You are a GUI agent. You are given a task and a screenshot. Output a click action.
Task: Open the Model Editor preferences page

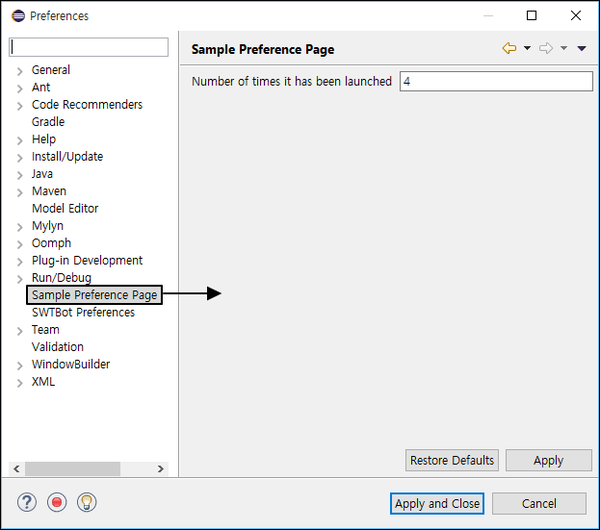point(65,208)
